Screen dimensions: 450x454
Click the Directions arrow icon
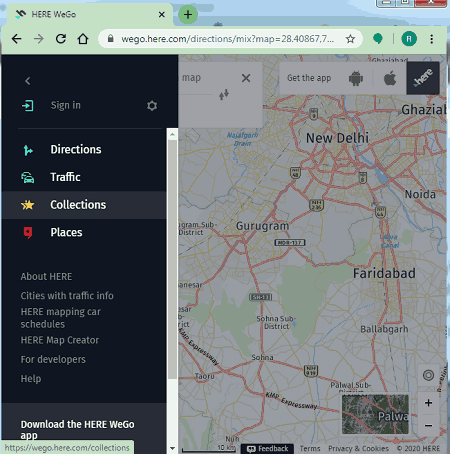click(x=28, y=150)
